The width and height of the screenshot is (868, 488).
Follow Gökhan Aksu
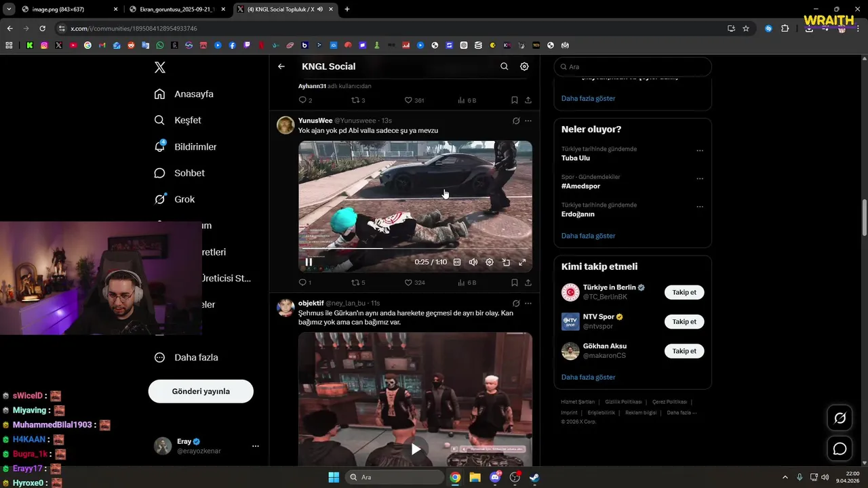684,350
